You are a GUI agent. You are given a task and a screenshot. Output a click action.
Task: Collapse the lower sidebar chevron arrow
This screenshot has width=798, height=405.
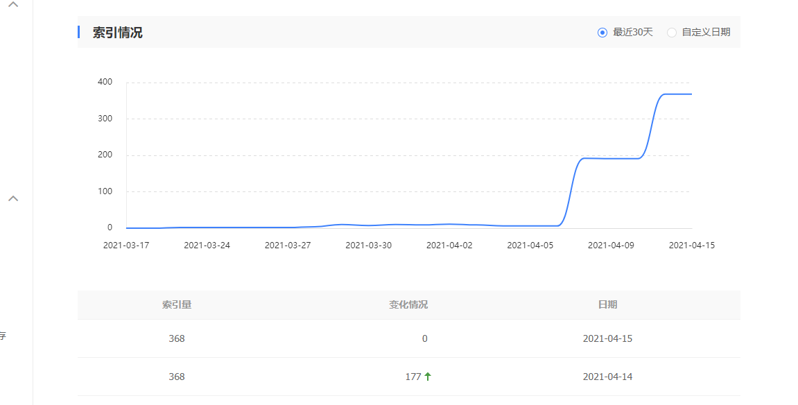pos(13,198)
